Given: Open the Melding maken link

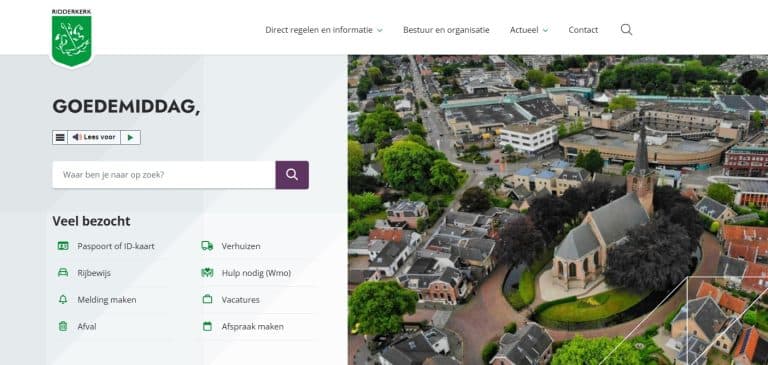Looking at the screenshot, I should tap(107, 300).
